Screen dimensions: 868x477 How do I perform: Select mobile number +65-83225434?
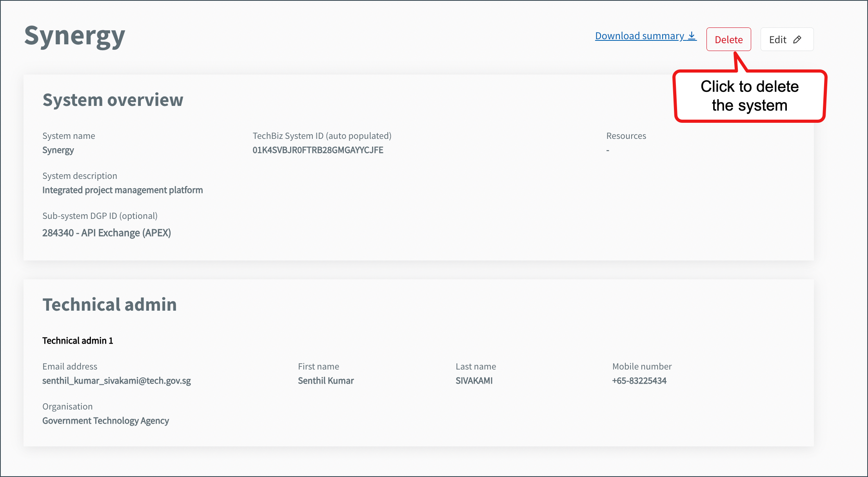tap(639, 381)
